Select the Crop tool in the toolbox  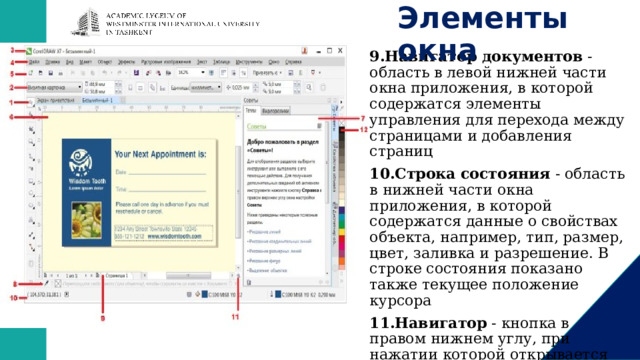(x=31, y=130)
